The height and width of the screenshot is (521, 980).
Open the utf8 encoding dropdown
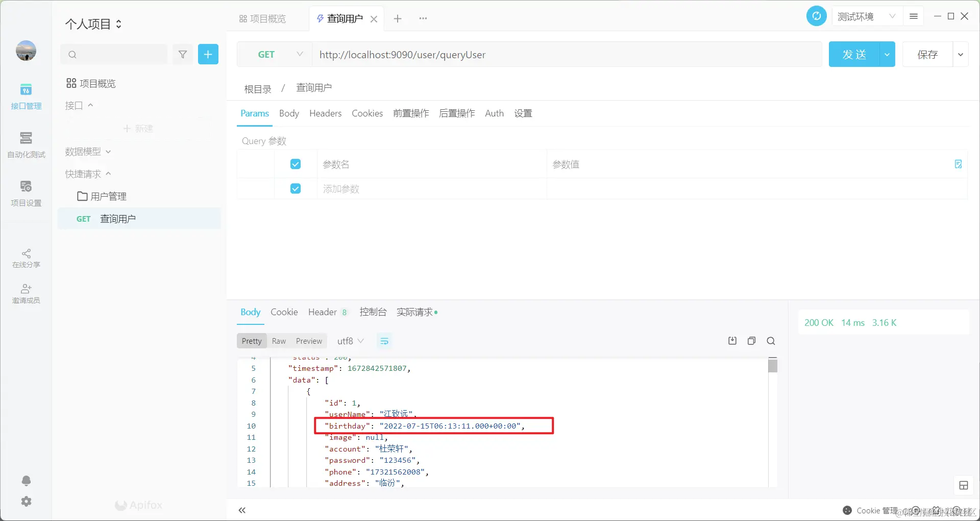(350, 341)
